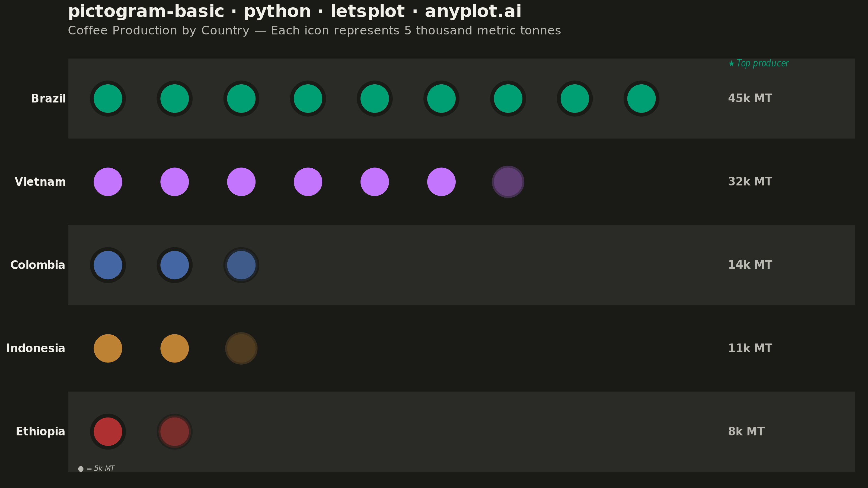Click the Colombia row label

(38, 265)
